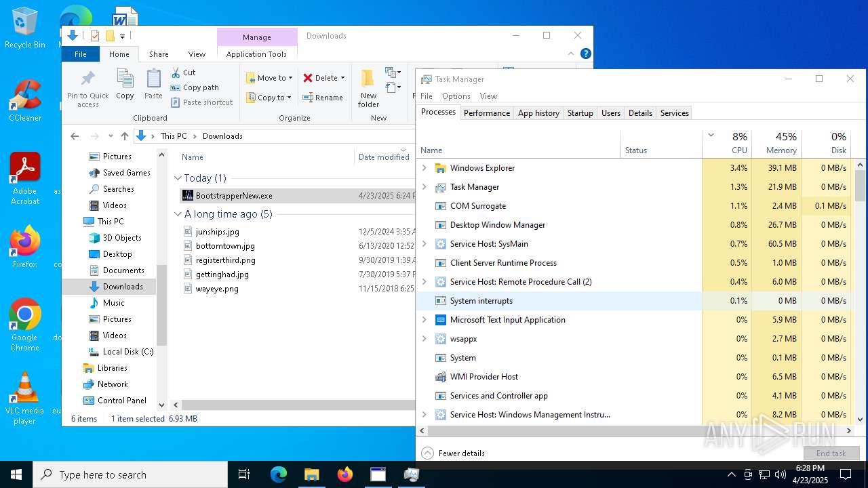Open Application Tools tab

[256, 54]
